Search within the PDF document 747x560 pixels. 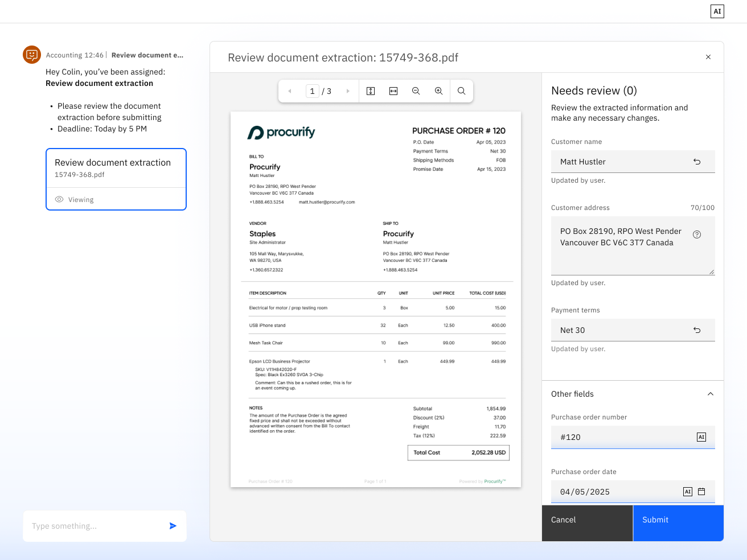pyautogui.click(x=462, y=91)
